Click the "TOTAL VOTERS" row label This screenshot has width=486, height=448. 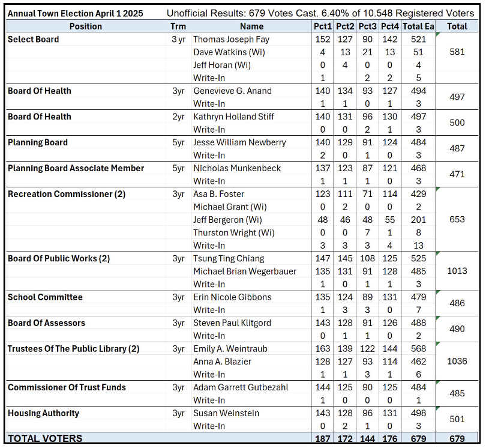45,439
